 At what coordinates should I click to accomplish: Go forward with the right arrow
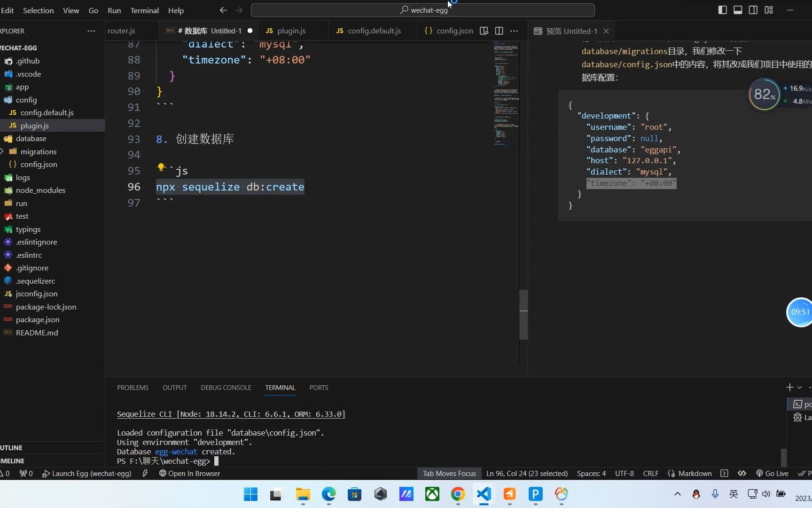pos(239,10)
